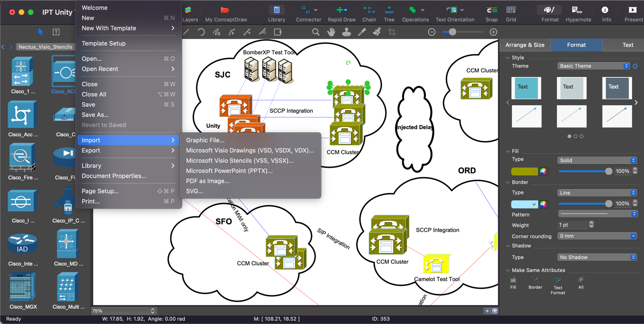Apply All same attributes icon

pyautogui.click(x=580, y=280)
